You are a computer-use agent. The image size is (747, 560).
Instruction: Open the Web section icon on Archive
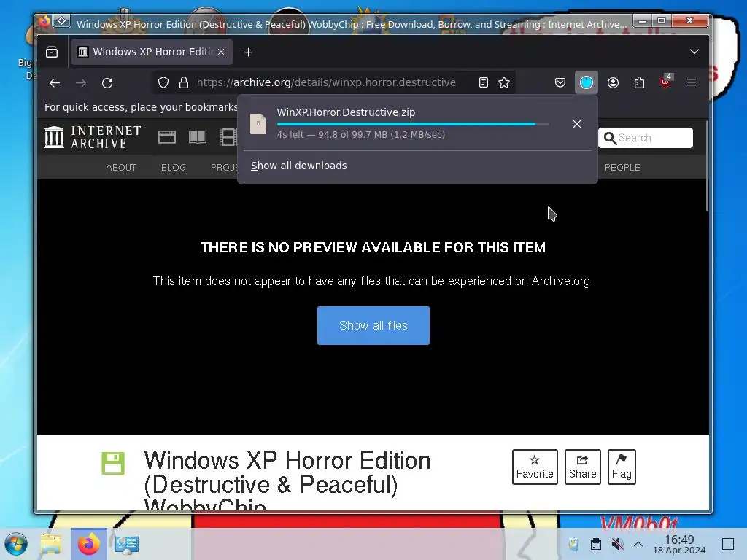pos(167,137)
